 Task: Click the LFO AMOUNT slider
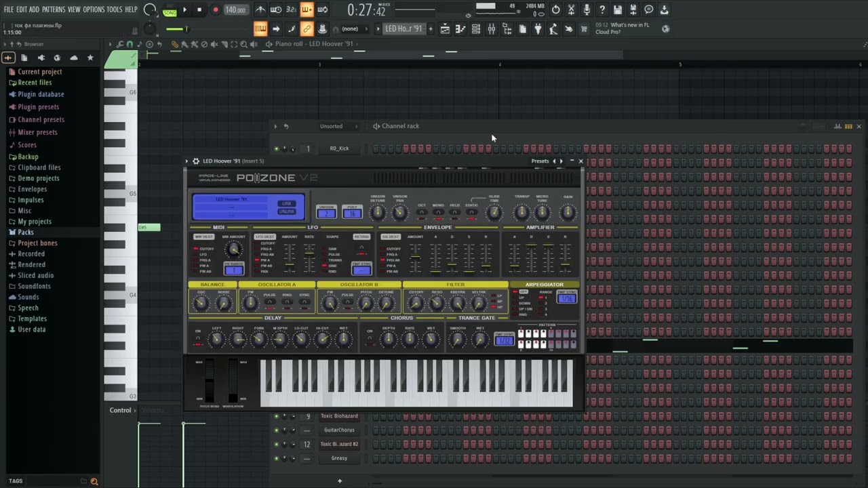290,257
